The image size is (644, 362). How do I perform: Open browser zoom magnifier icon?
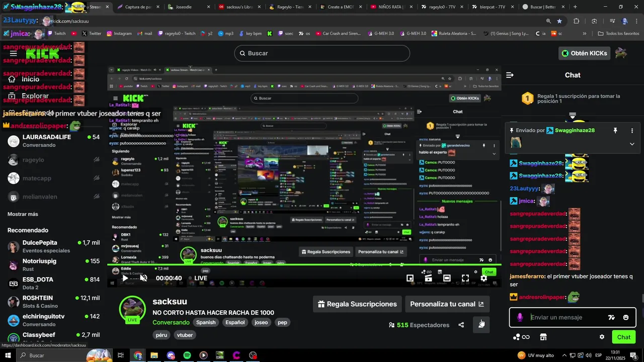[x=548, y=21]
